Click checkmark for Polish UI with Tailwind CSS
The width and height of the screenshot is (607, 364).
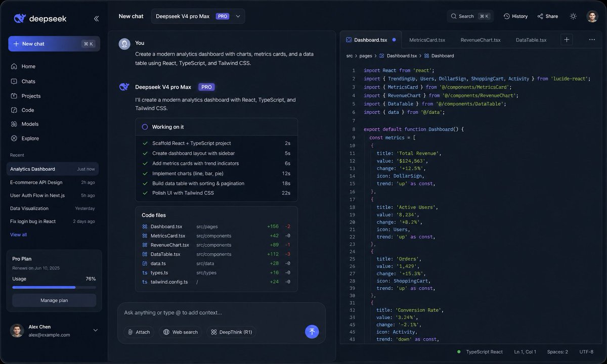point(145,193)
